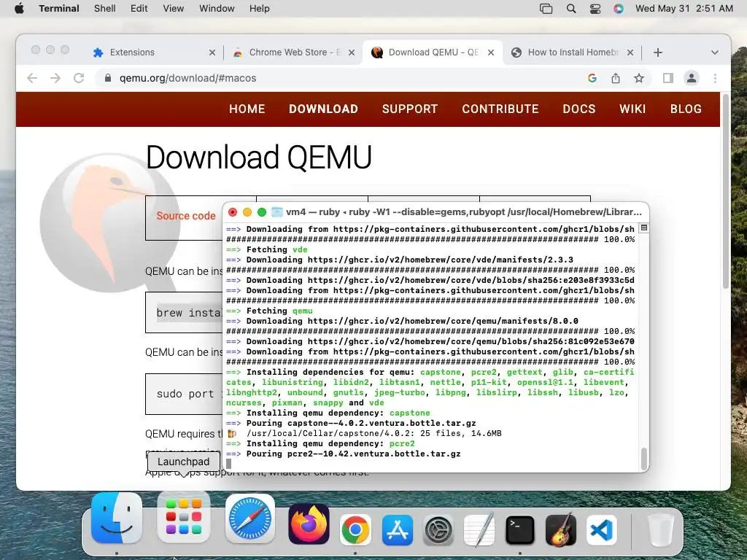Open Finder from the dock
Image resolution: width=747 pixels, height=560 pixels.
tap(117, 518)
